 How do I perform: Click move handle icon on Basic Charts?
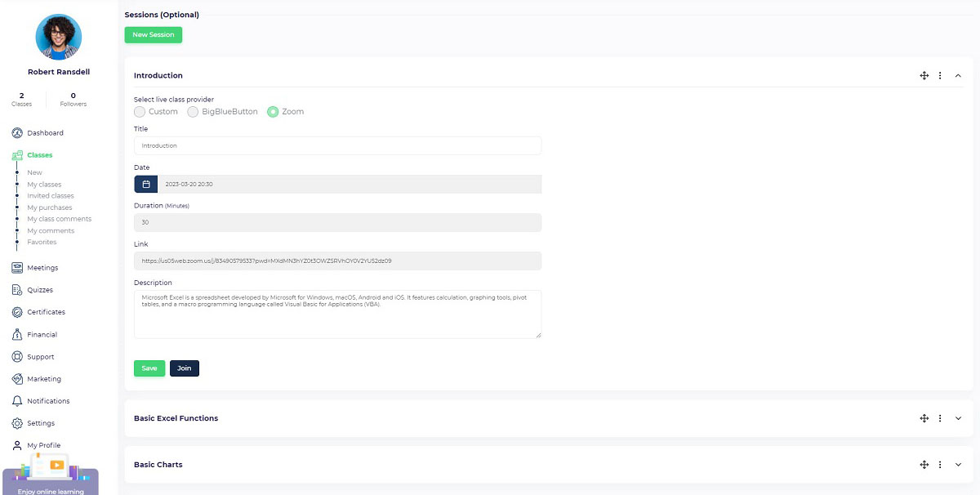pos(924,465)
